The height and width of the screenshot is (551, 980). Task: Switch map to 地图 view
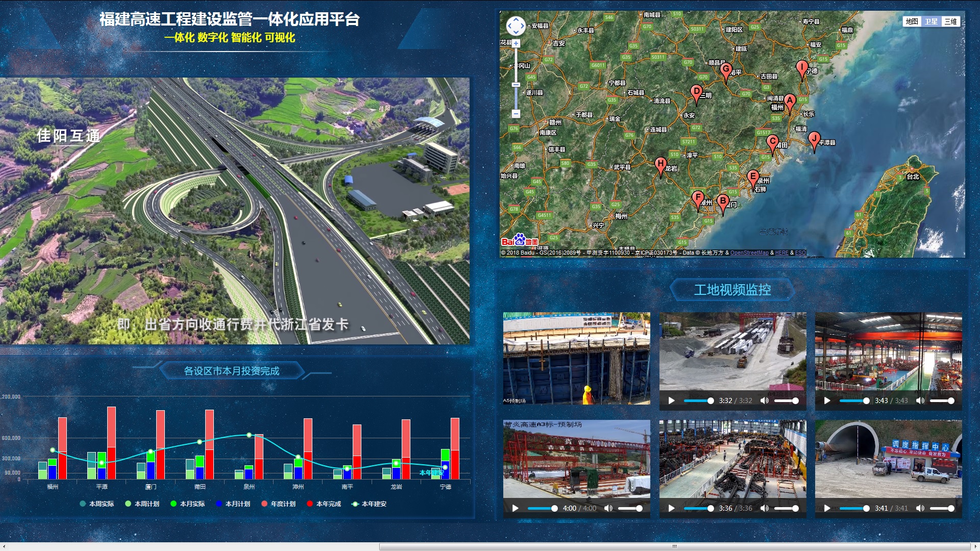tap(912, 21)
